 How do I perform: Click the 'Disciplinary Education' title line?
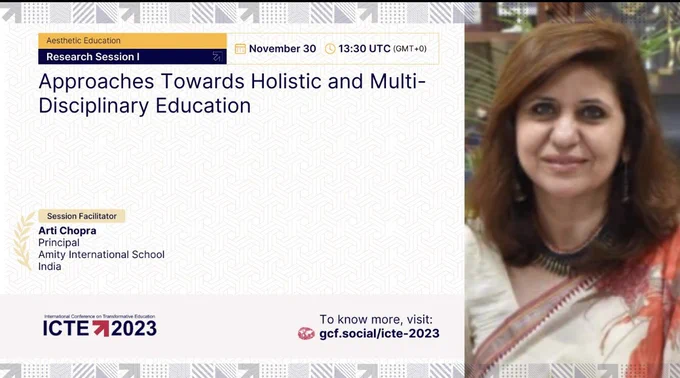[x=144, y=105]
